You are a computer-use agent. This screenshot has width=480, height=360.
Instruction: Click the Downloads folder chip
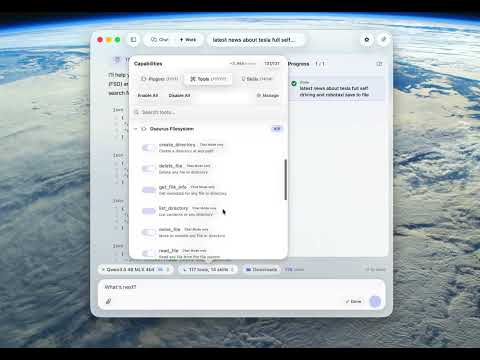262,269
